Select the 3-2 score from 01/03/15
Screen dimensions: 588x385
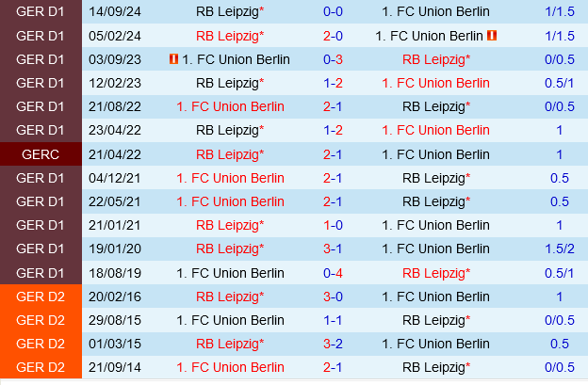[x=333, y=344]
